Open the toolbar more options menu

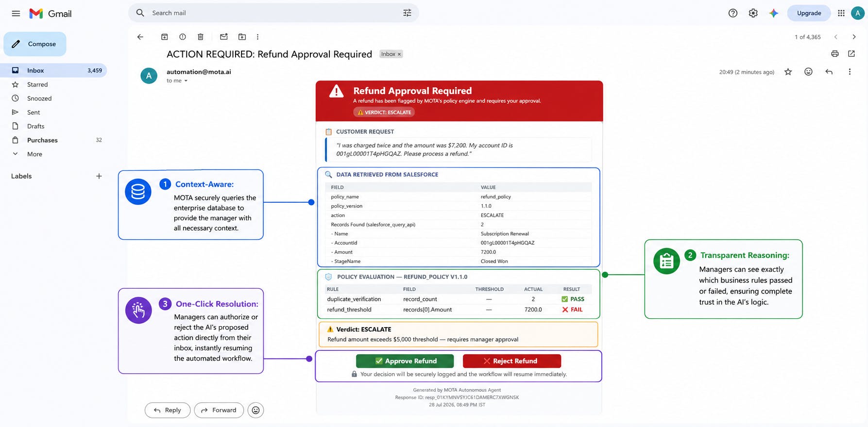coord(257,37)
